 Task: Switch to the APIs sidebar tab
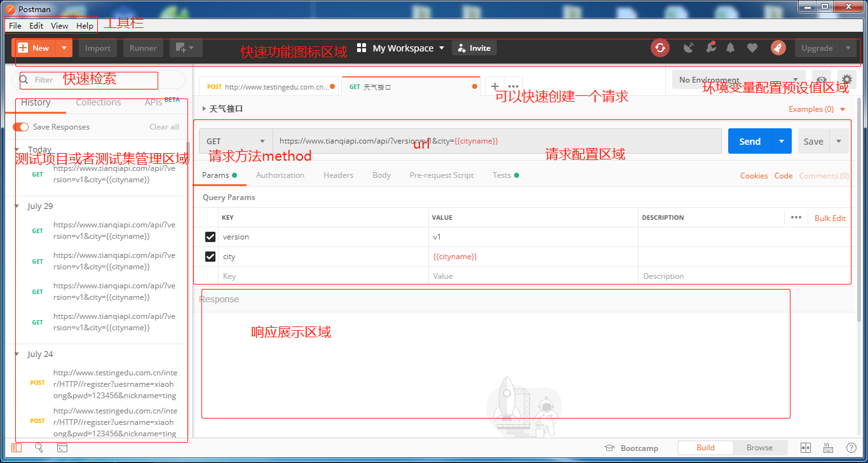point(154,102)
